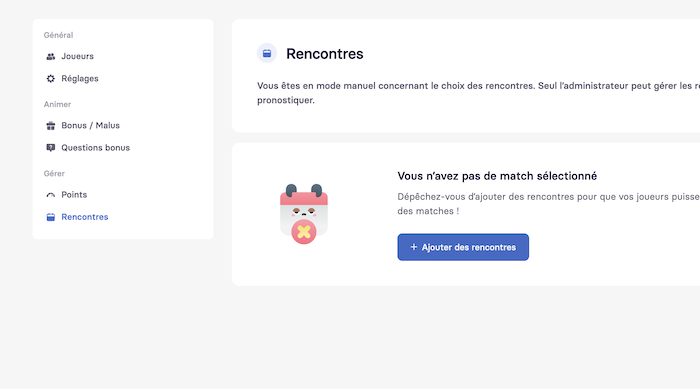Click the Bonus / Malus gift icon

point(50,125)
